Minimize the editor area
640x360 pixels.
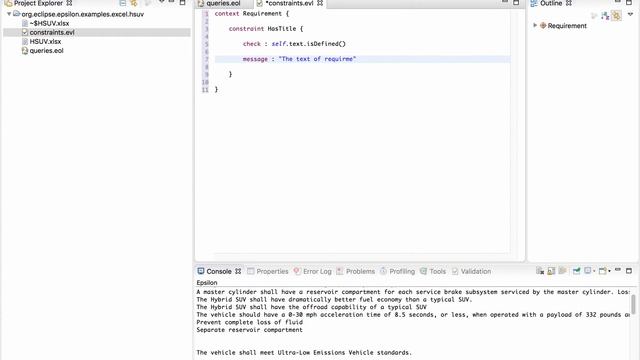505,2
